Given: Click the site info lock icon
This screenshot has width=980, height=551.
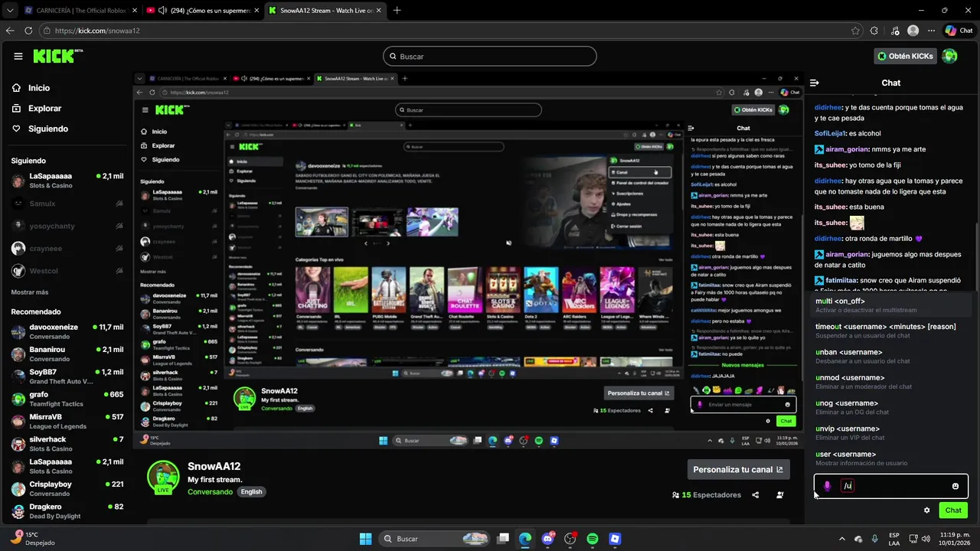Looking at the screenshot, I should tap(47, 31).
